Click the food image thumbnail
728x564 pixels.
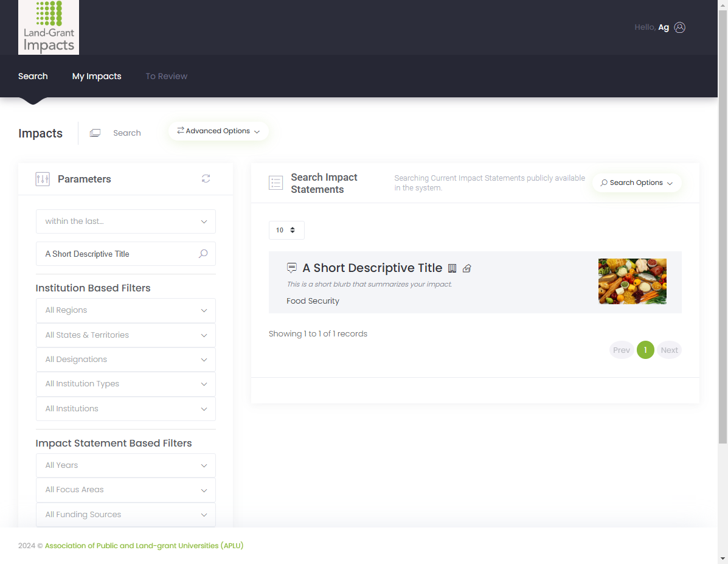(633, 282)
